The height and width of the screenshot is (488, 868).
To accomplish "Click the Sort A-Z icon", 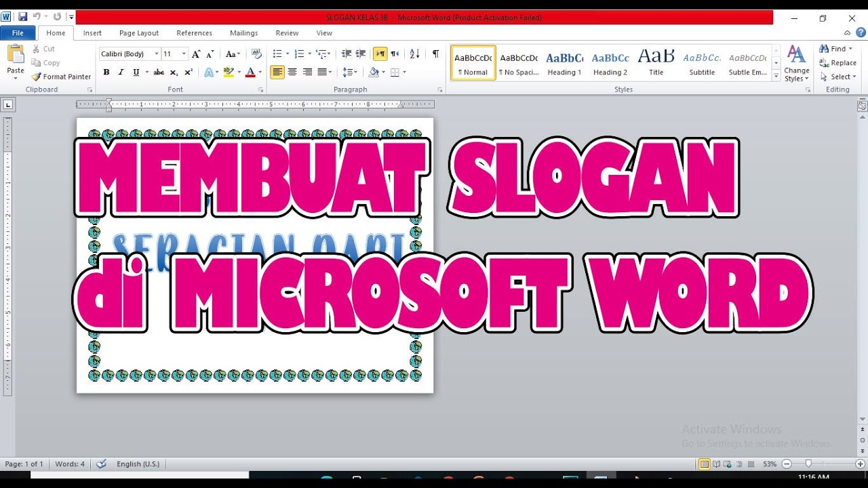I will pos(415,54).
